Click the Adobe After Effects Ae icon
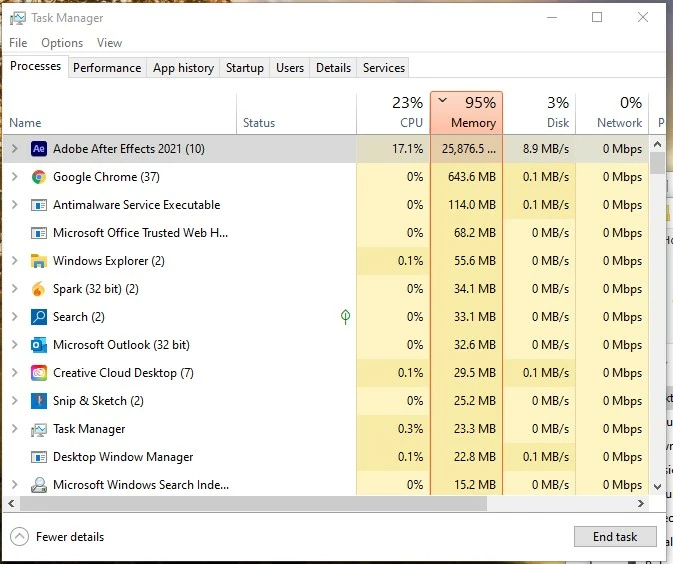The image size is (673, 564). pos(39,149)
